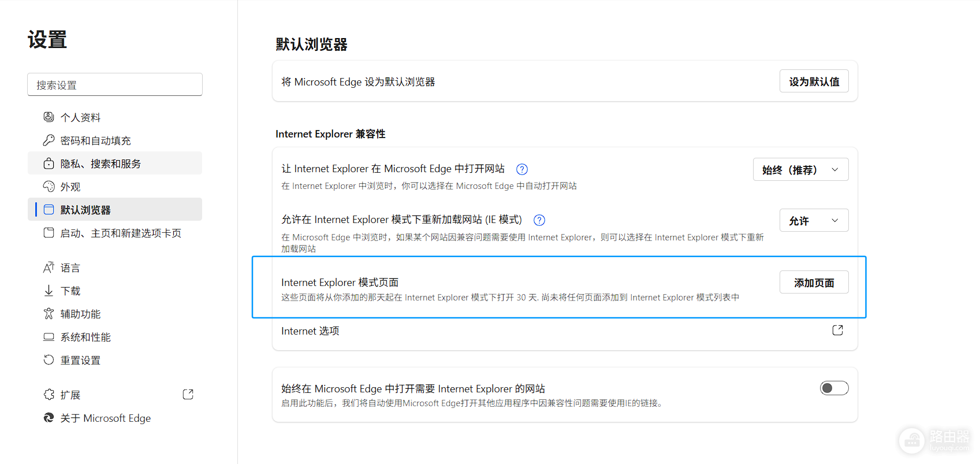Click the download arrow icon beside 下载

click(x=49, y=291)
